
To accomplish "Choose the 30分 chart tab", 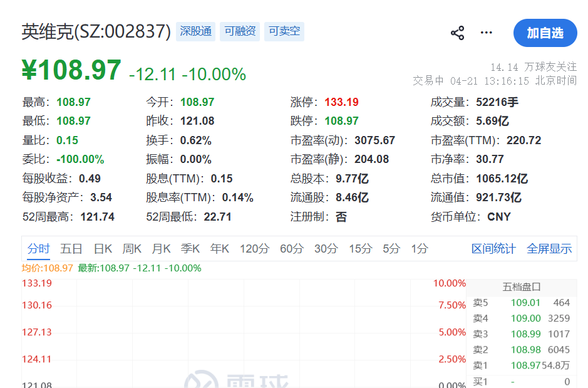I will 326,249.
